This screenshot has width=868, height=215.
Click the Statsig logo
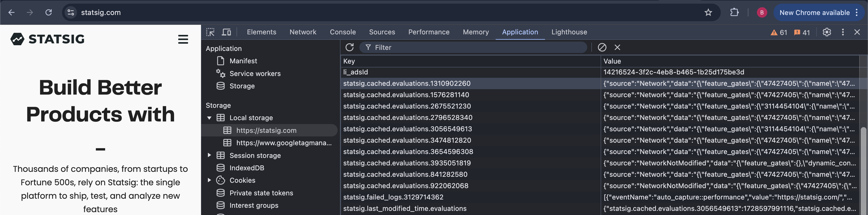[48, 39]
